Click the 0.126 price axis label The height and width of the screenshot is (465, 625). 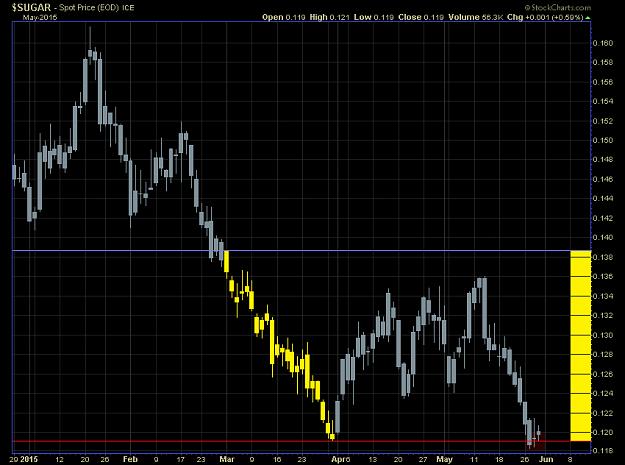click(x=602, y=374)
